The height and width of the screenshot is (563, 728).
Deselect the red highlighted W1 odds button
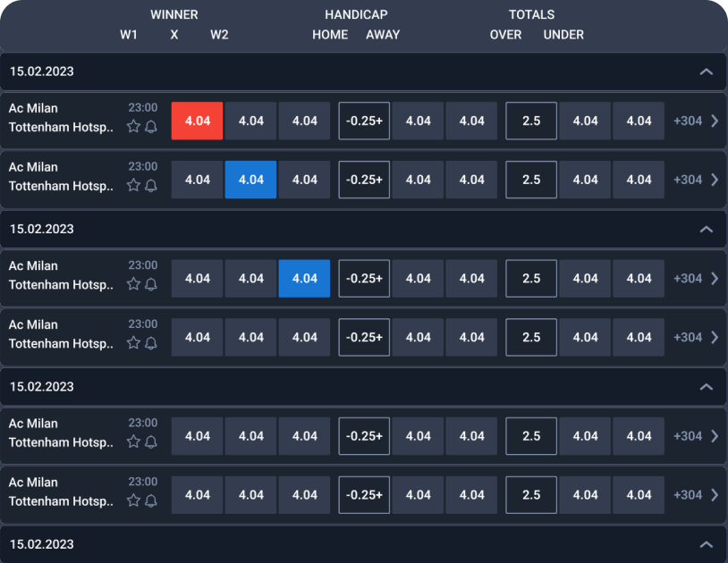tap(197, 121)
